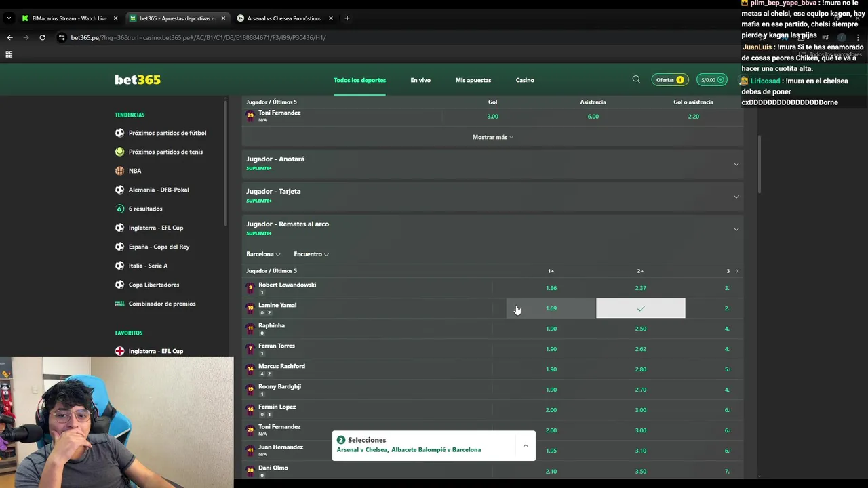
Task: Click the browser back arrow
Action: [x=9, y=37]
